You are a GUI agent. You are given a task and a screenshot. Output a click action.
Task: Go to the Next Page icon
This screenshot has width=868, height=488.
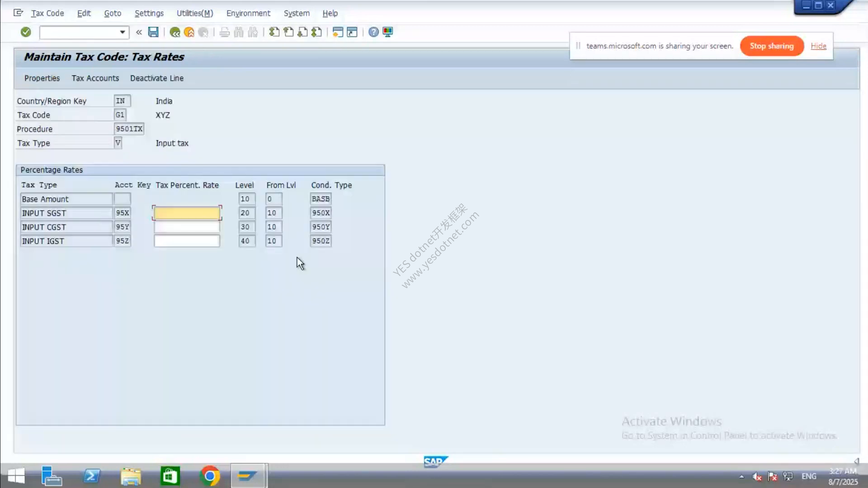pos(302,32)
